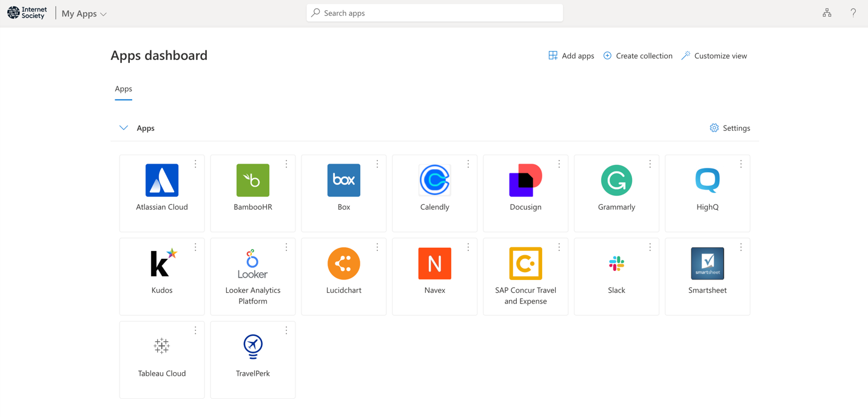Click the Tableau Cloud label

click(162, 373)
